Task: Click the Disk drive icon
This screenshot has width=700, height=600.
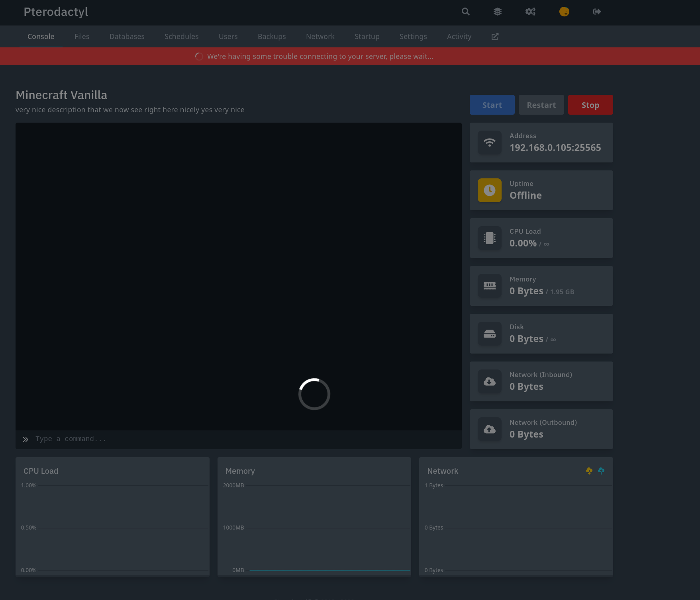Action: coord(490,334)
